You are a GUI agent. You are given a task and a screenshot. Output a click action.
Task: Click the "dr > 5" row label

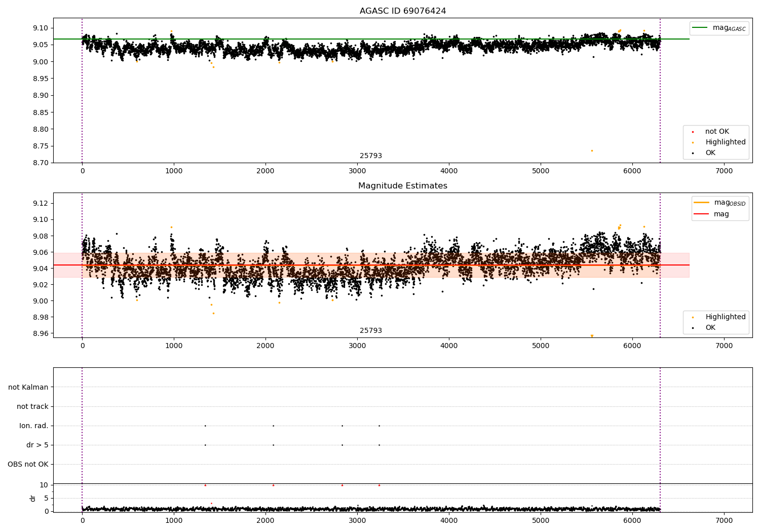37,445
